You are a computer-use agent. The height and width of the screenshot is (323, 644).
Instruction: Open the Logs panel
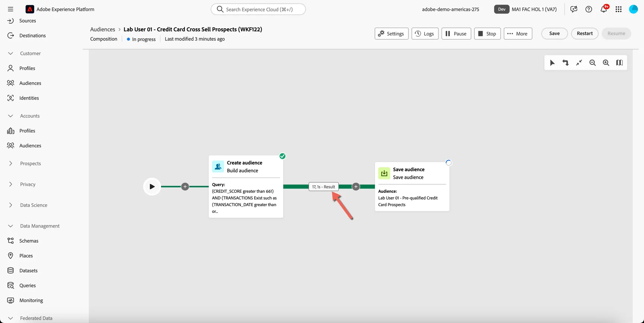425,33
